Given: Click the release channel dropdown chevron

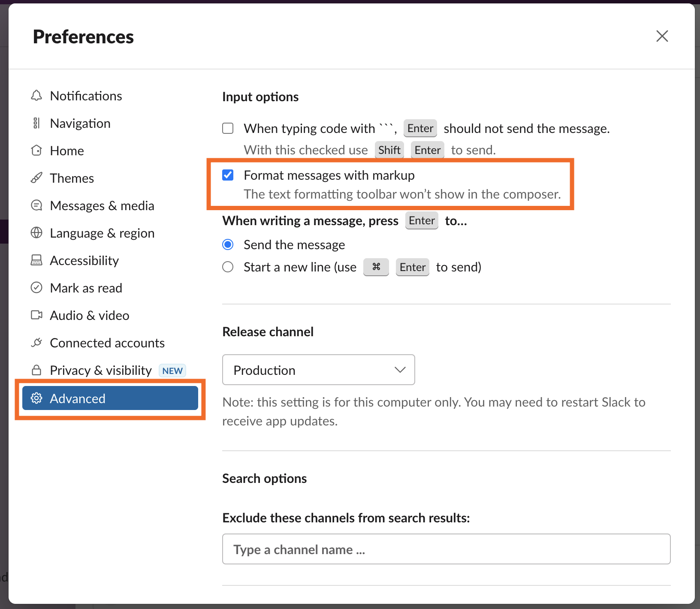Looking at the screenshot, I should (x=400, y=370).
